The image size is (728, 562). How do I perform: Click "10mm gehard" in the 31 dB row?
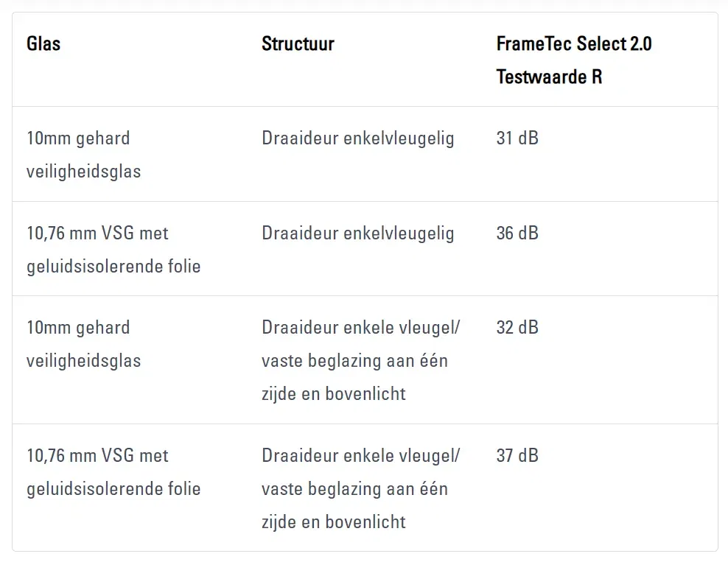pos(78,138)
